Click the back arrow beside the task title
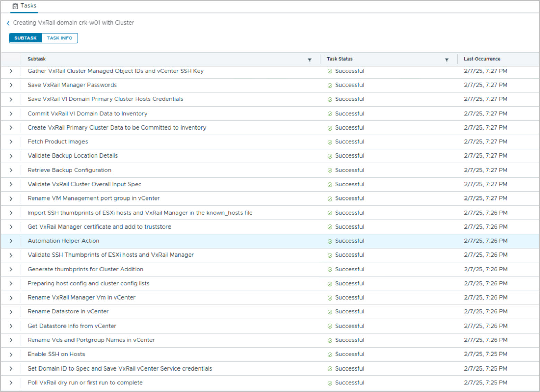The image size is (540, 392). pos(8,23)
